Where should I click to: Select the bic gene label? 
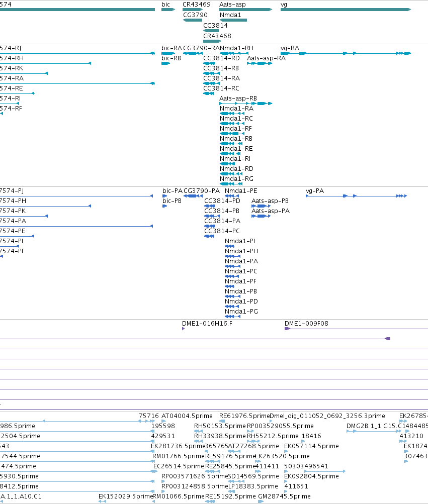coord(166,5)
